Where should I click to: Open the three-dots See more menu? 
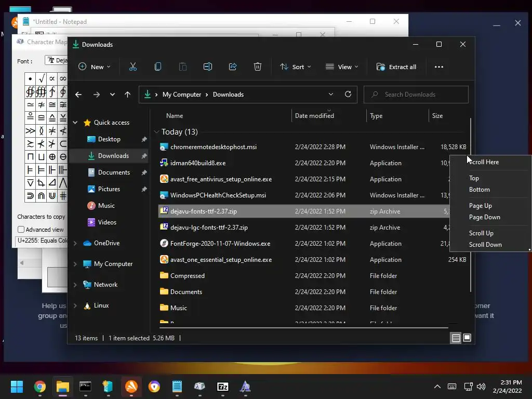pos(438,67)
